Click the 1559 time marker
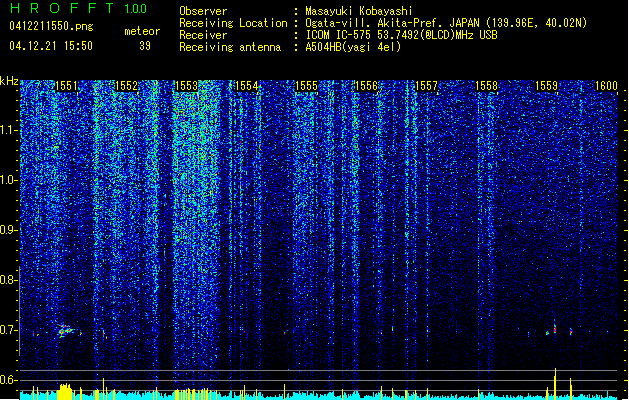The height and width of the screenshot is (400, 629). point(546,86)
